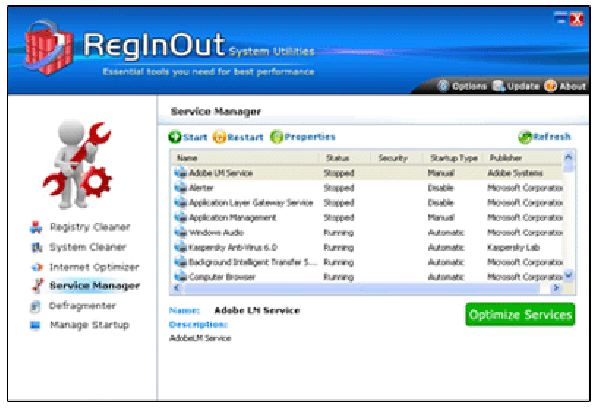Click the vertical scrollbar up arrow
600x413 pixels.
[569, 157]
